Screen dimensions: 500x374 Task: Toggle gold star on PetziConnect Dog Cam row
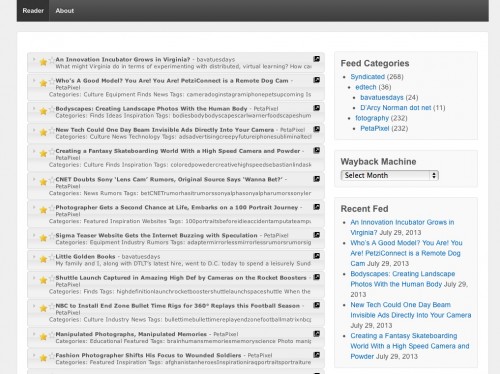[x=43, y=83]
